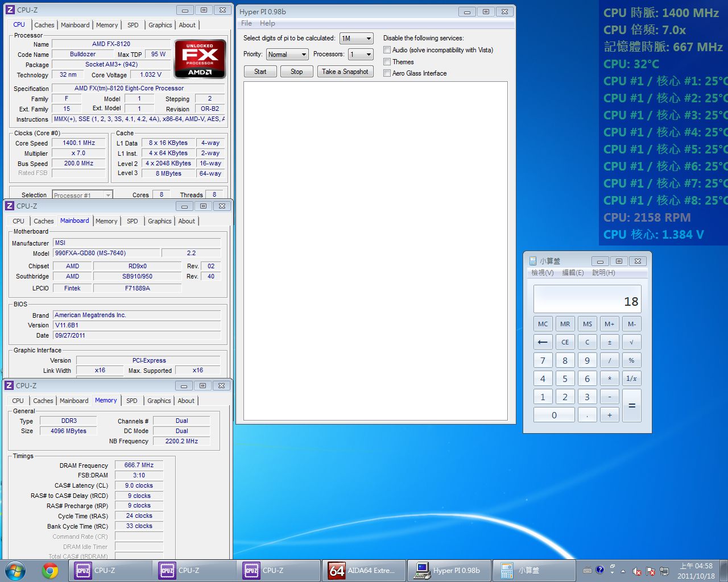This screenshot has height=582, width=728.
Task: Click calculator number 7 button
Action: (x=543, y=360)
